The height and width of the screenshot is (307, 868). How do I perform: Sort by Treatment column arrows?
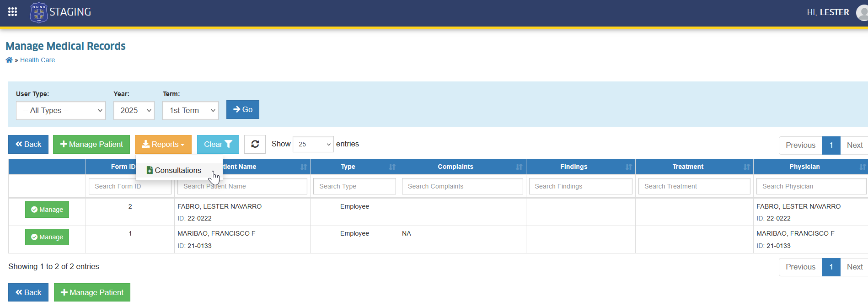(x=746, y=167)
